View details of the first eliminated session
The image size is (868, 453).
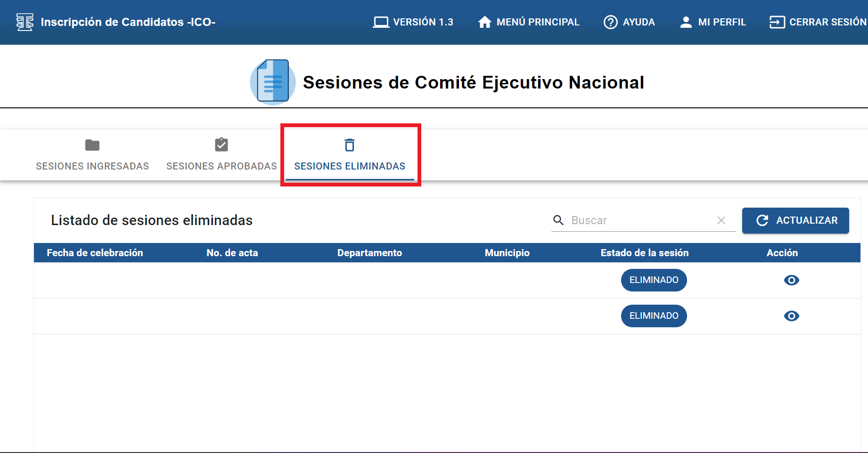(x=791, y=280)
